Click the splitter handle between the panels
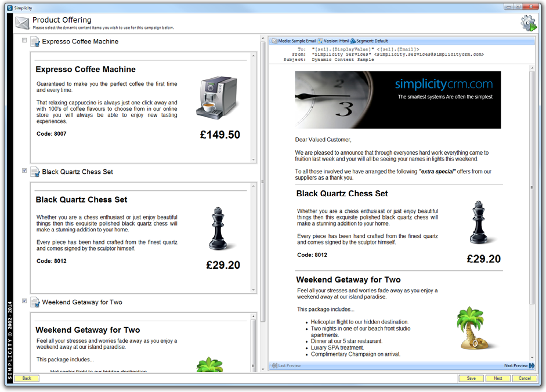 [x=262, y=182]
